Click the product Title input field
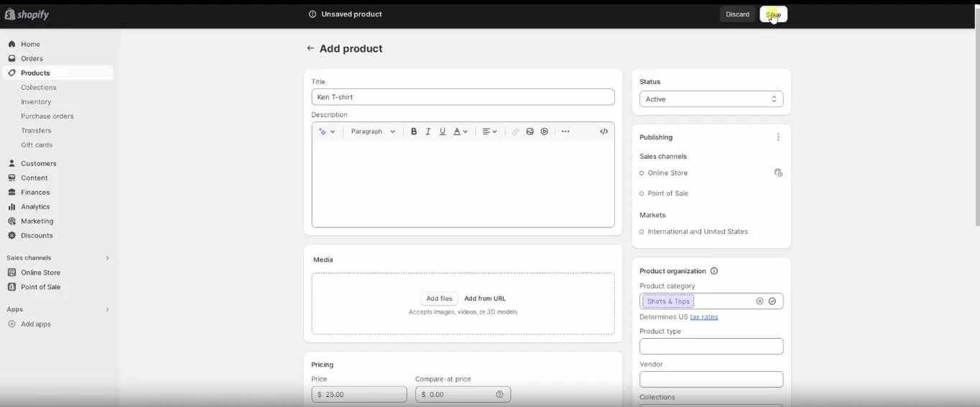 [463, 97]
